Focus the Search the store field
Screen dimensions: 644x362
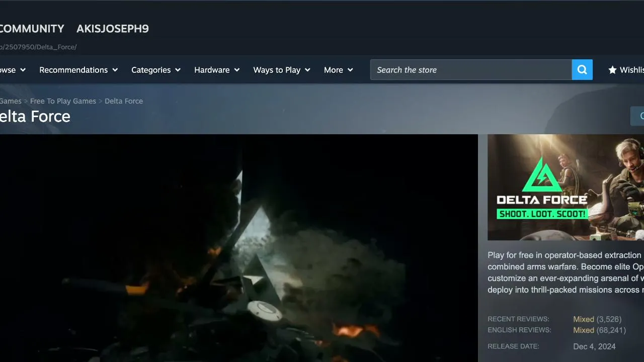click(x=471, y=70)
